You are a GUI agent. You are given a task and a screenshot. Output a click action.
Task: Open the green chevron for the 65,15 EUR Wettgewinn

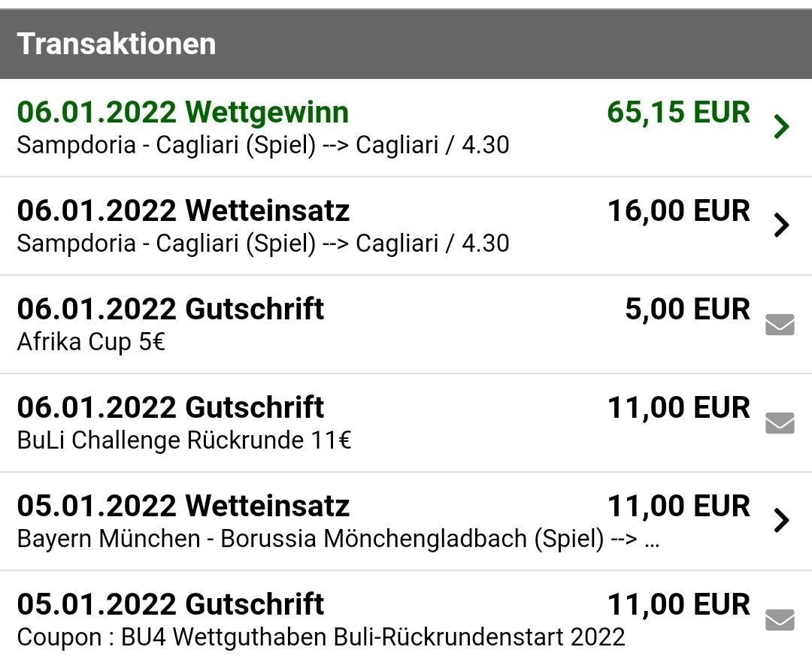coord(781,127)
